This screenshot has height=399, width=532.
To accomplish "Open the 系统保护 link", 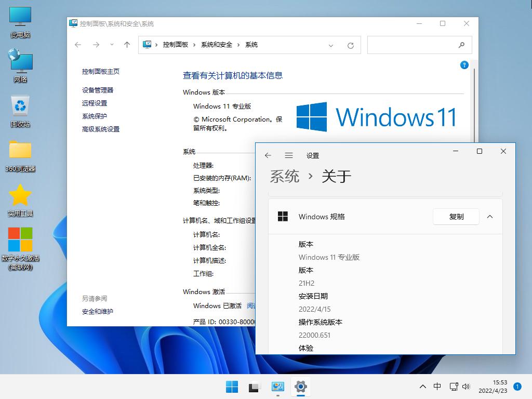I will (95, 116).
